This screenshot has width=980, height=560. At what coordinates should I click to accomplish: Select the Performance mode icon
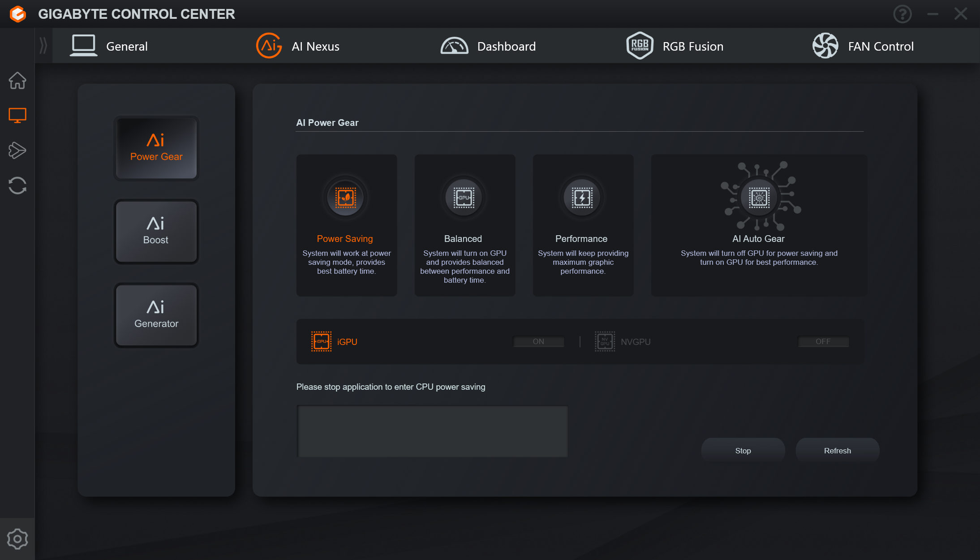(582, 198)
